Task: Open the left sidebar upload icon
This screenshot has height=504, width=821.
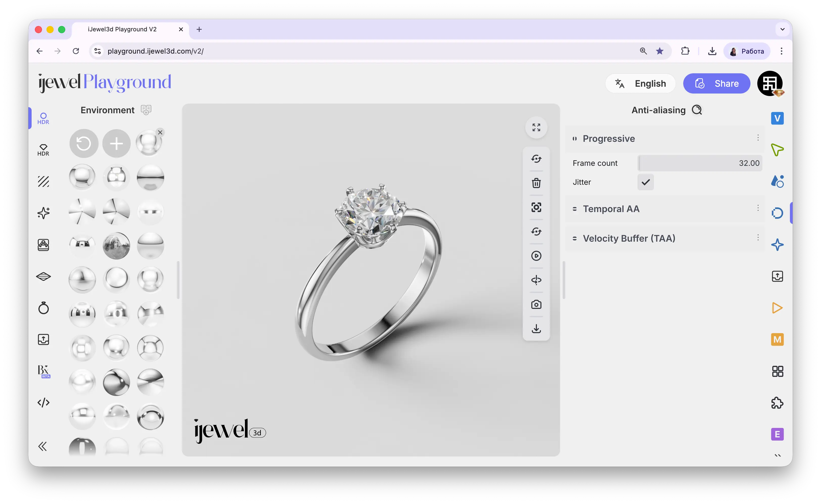Action: 43,339
